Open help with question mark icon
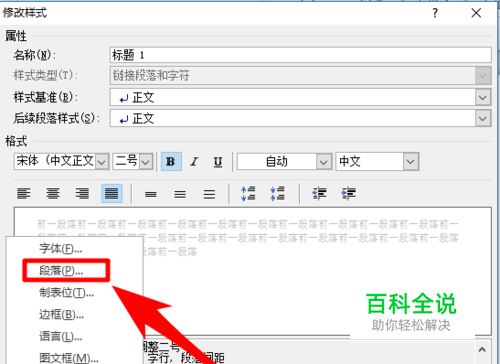 435,13
